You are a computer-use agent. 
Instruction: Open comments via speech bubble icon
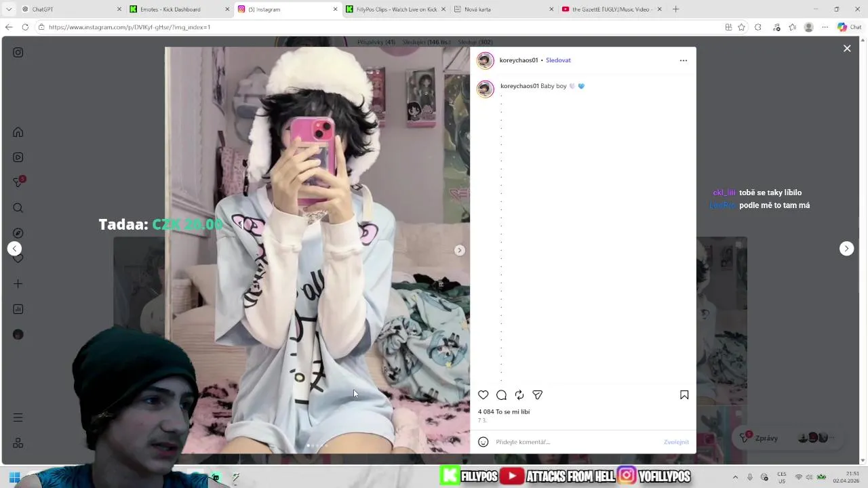click(501, 395)
